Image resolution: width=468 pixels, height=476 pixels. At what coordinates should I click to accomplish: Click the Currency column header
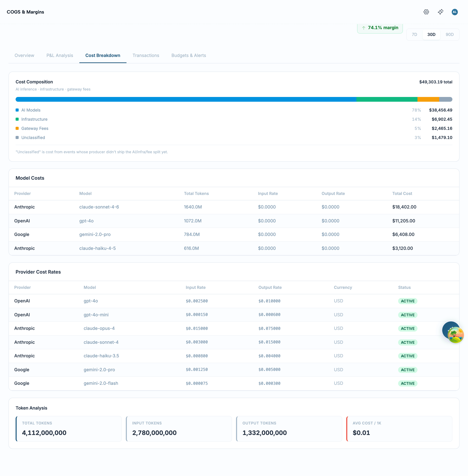point(343,287)
